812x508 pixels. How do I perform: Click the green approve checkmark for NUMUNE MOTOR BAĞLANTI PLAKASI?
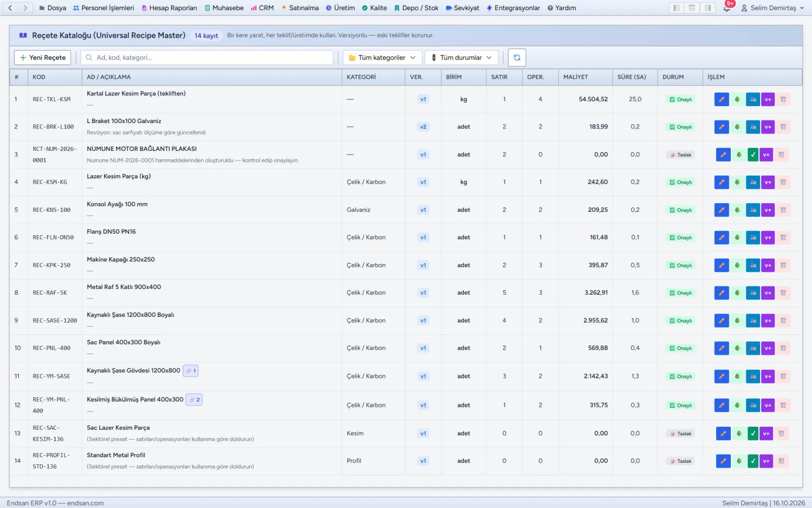pyautogui.click(x=753, y=154)
